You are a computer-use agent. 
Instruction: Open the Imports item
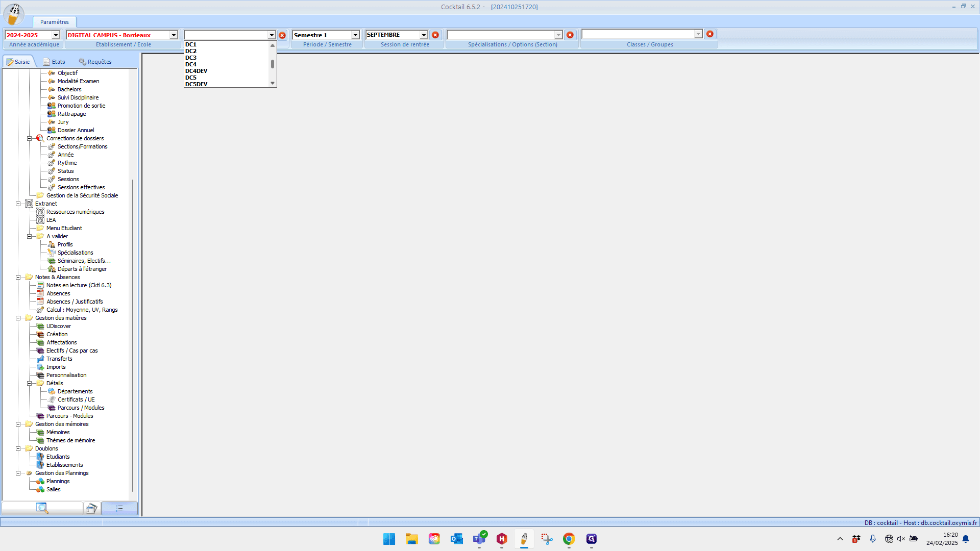[x=56, y=367]
